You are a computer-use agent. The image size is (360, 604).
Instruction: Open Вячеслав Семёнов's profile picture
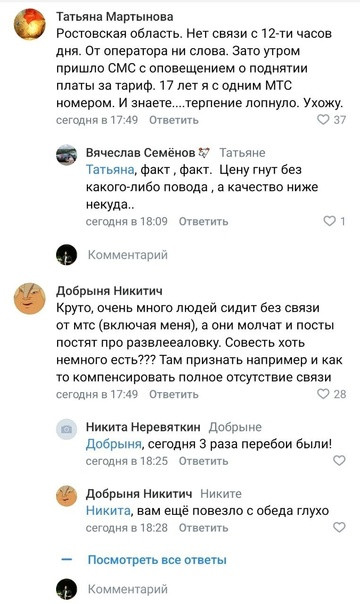point(66,155)
